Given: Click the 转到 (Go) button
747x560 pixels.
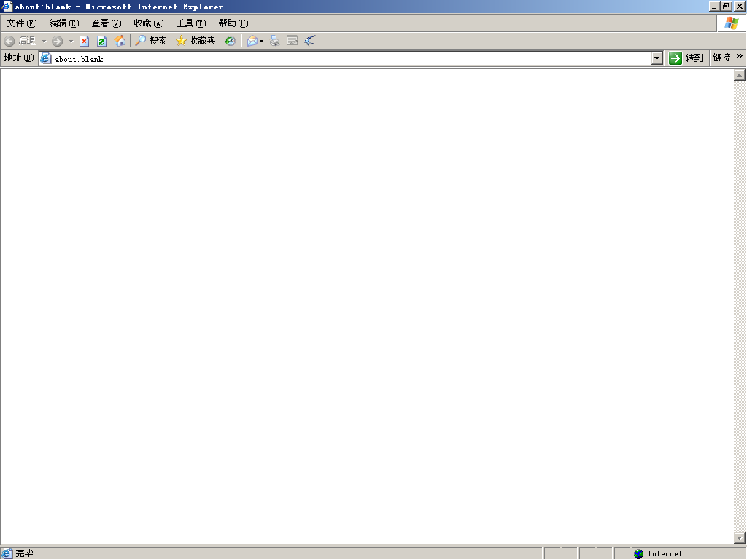Looking at the screenshot, I should tap(686, 58).
